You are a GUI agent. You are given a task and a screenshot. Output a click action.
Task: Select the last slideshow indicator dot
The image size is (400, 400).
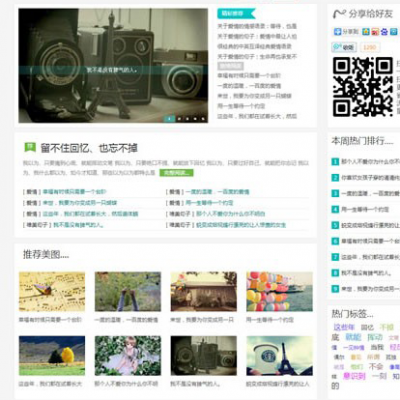tap(203, 118)
